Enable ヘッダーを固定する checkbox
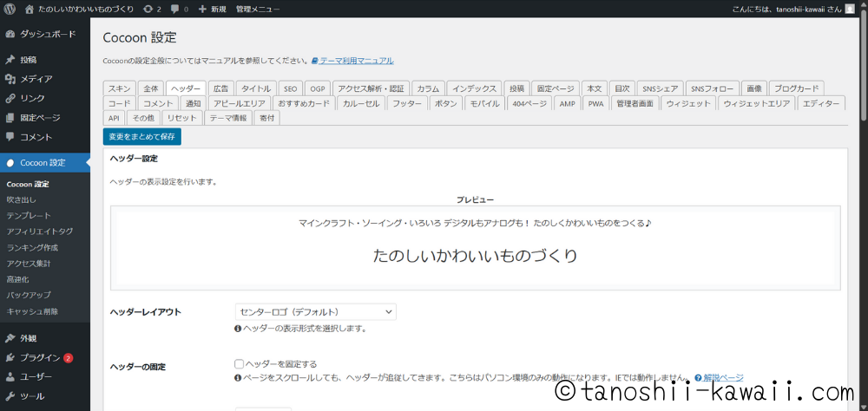 [240, 364]
